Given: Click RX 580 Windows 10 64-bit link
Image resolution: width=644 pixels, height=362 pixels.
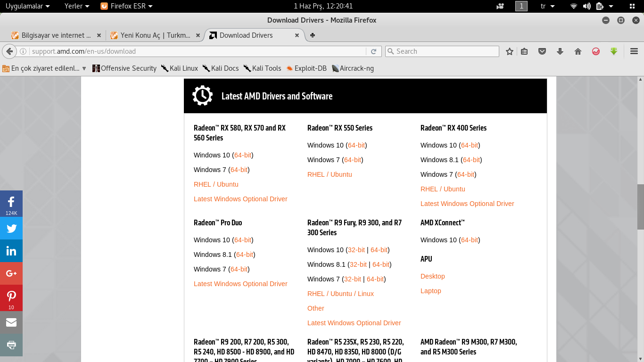Looking at the screenshot, I should pyautogui.click(x=243, y=155).
